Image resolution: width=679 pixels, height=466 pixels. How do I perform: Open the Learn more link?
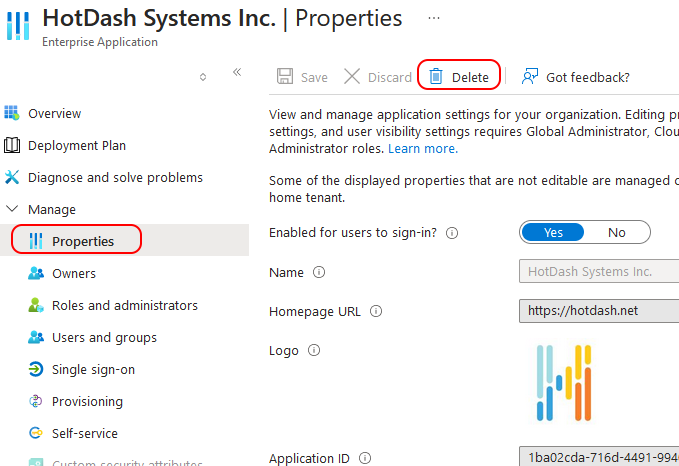point(423,149)
